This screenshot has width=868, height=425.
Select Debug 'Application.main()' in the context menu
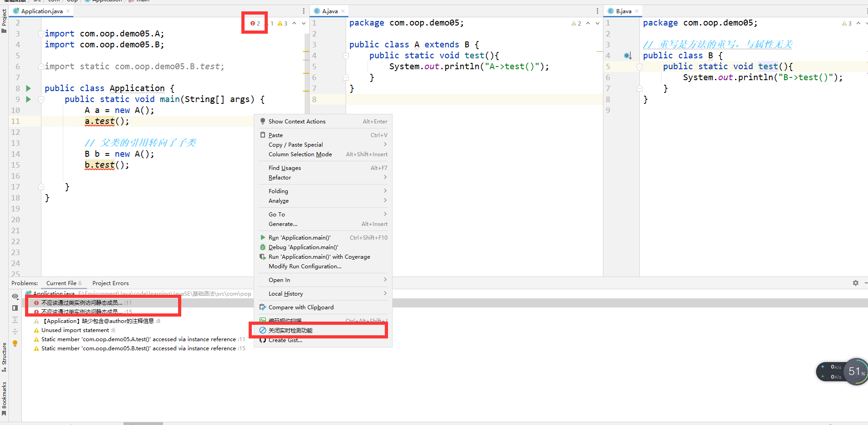coord(323,247)
